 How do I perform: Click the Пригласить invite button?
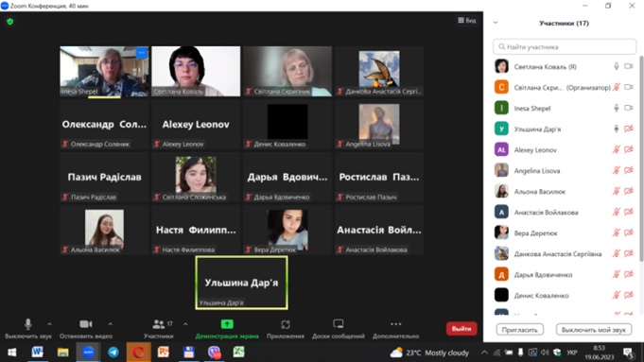coord(519,330)
